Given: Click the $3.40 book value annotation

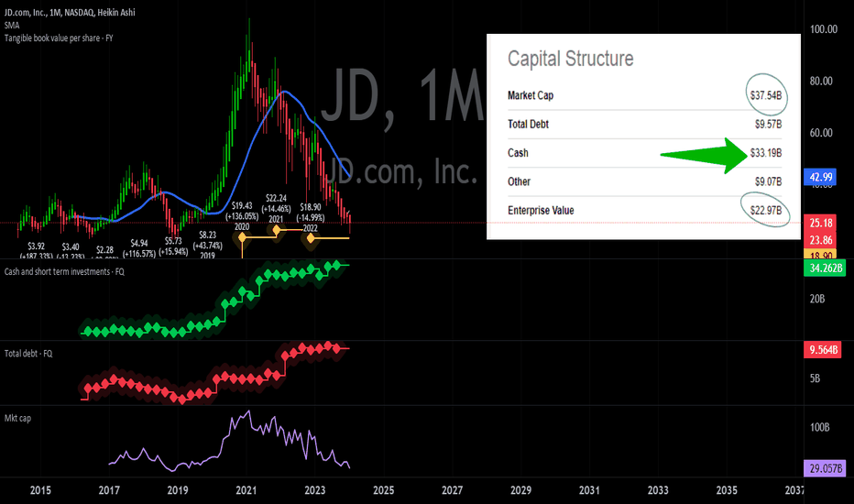Looking at the screenshot, I should (x=71, y=251).
